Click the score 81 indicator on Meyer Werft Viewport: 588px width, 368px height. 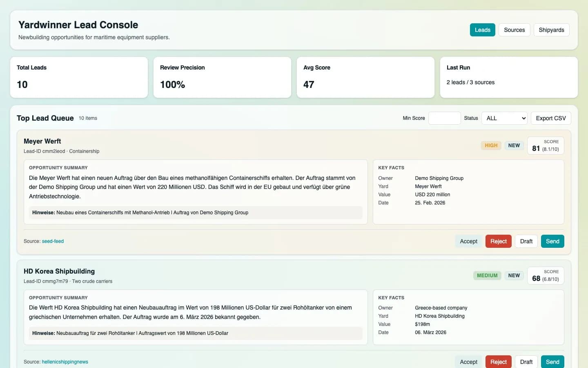[546, 146]
